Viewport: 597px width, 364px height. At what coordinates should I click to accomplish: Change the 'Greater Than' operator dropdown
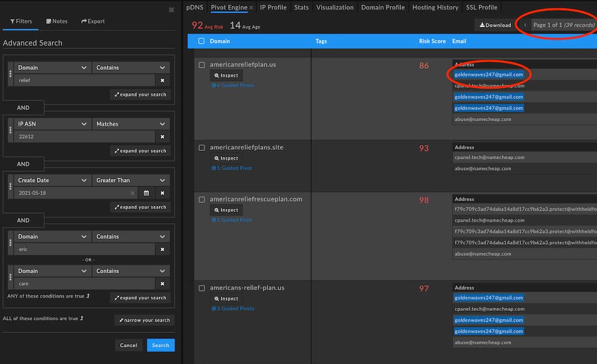click(x=130, y=180)
